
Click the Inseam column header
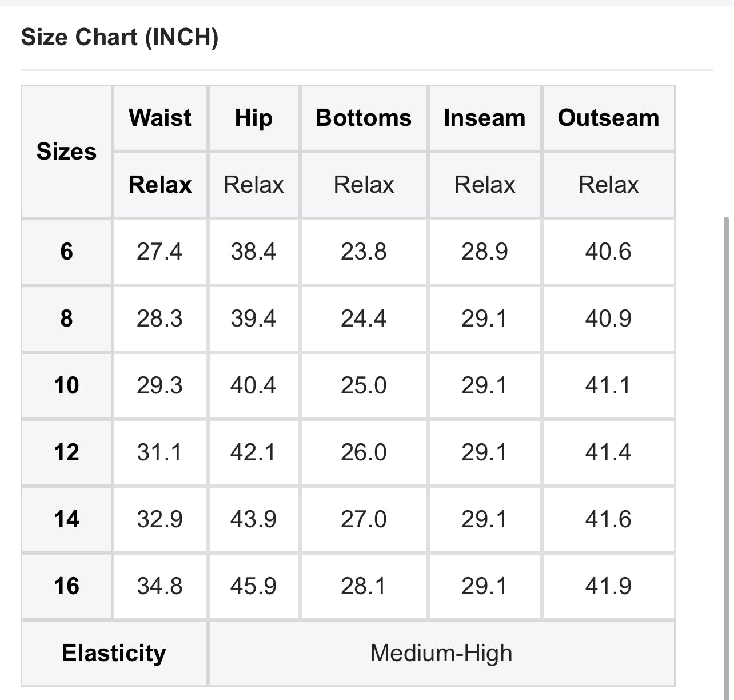(x=484, y=118)
